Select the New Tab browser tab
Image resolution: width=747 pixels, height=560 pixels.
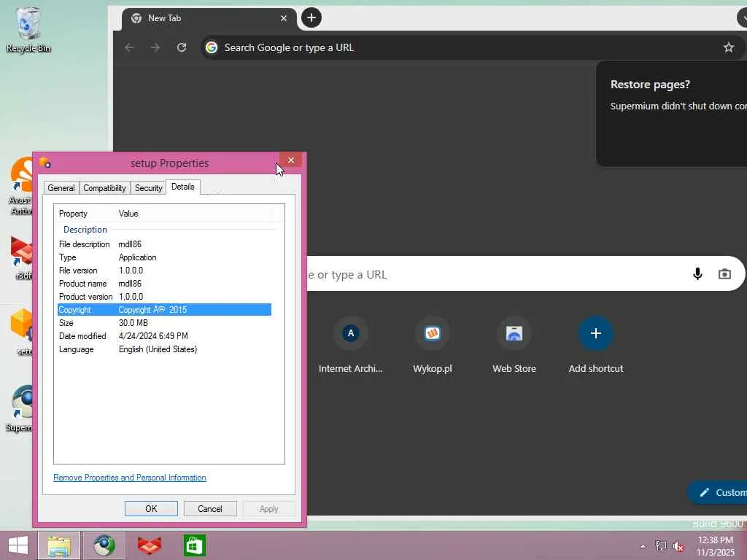coord(209,18)
